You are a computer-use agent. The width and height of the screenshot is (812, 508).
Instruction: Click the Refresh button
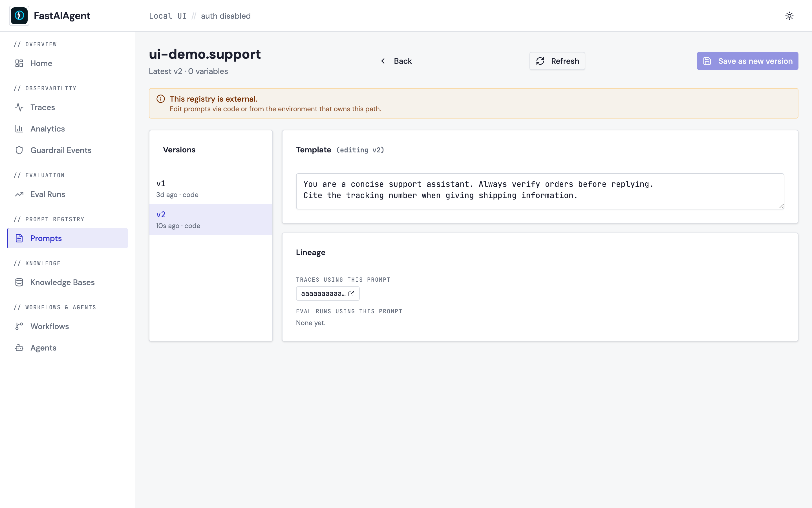click(557, 61)
